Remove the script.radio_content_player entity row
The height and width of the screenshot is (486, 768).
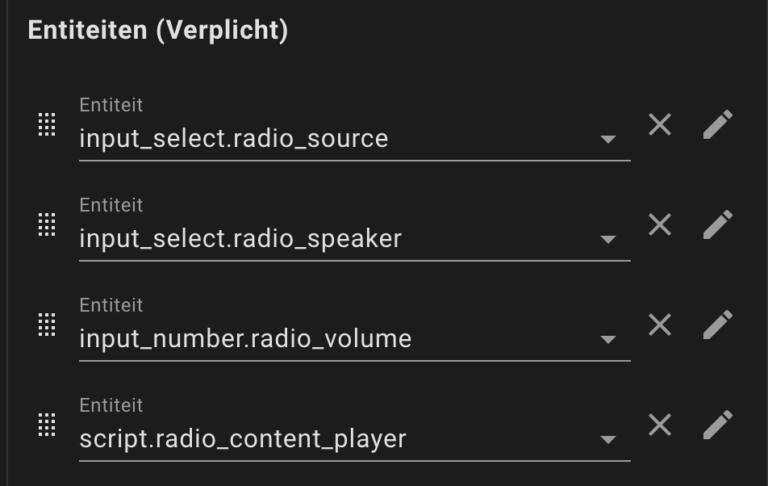(x=660, y=425)
